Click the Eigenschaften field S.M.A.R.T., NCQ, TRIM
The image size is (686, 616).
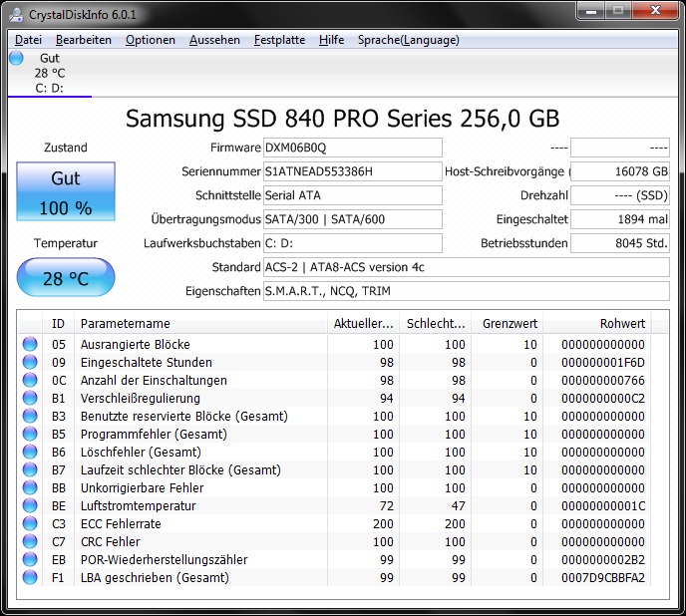(x=467, y=291)
